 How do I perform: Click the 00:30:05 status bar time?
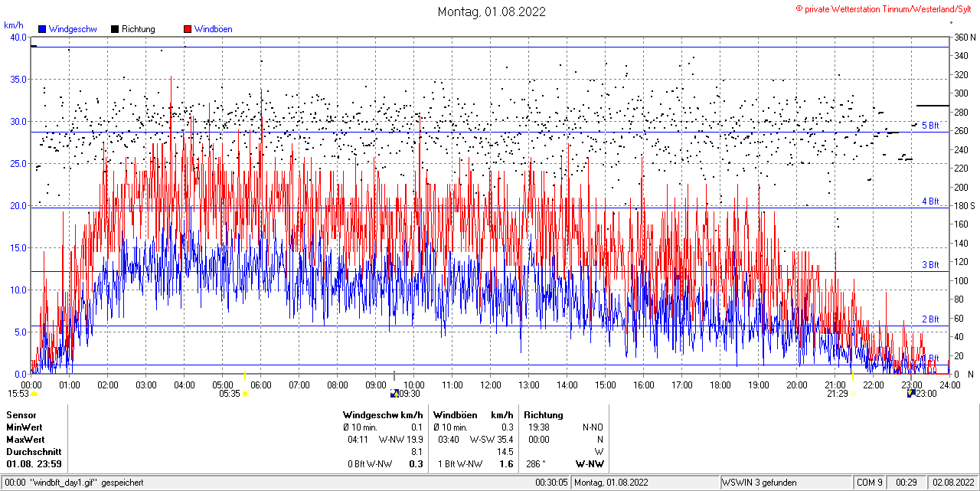click(551, 483)
